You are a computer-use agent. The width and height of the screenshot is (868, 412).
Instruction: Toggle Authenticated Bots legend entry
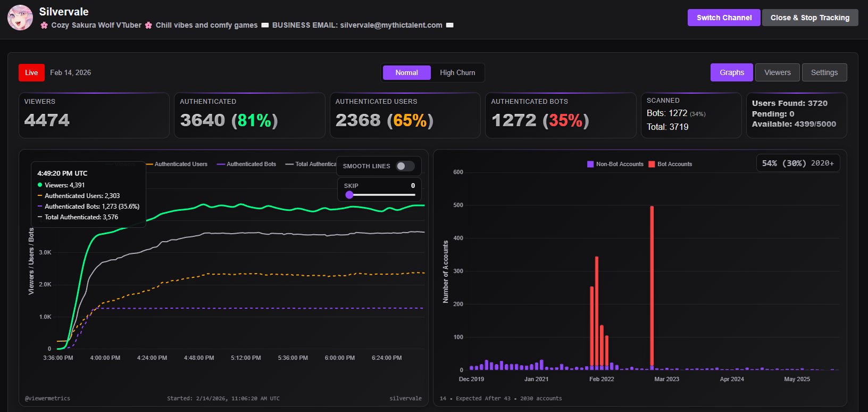coord(247,164)
